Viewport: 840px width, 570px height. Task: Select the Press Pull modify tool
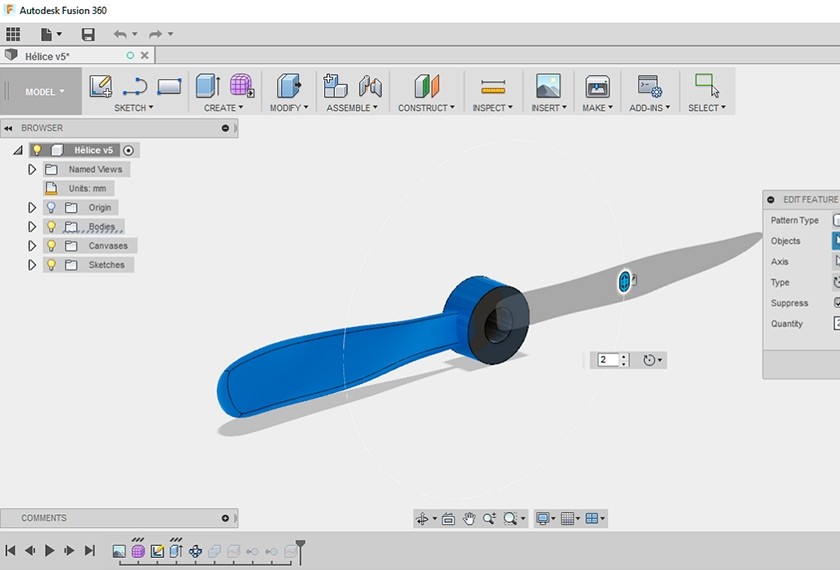289,86
